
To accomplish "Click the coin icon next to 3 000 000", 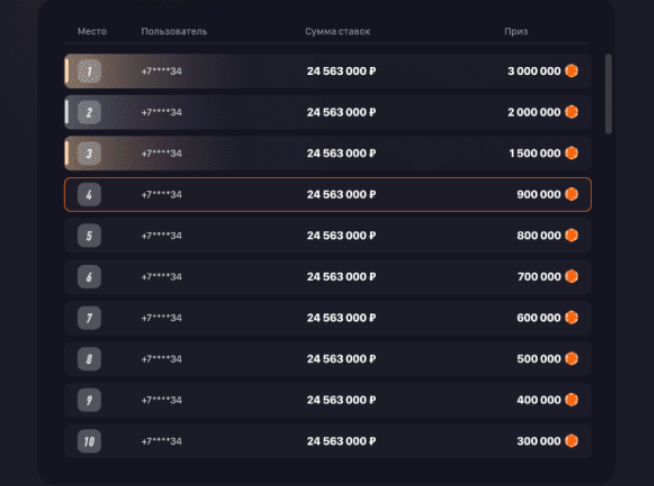I will (571, 71).
